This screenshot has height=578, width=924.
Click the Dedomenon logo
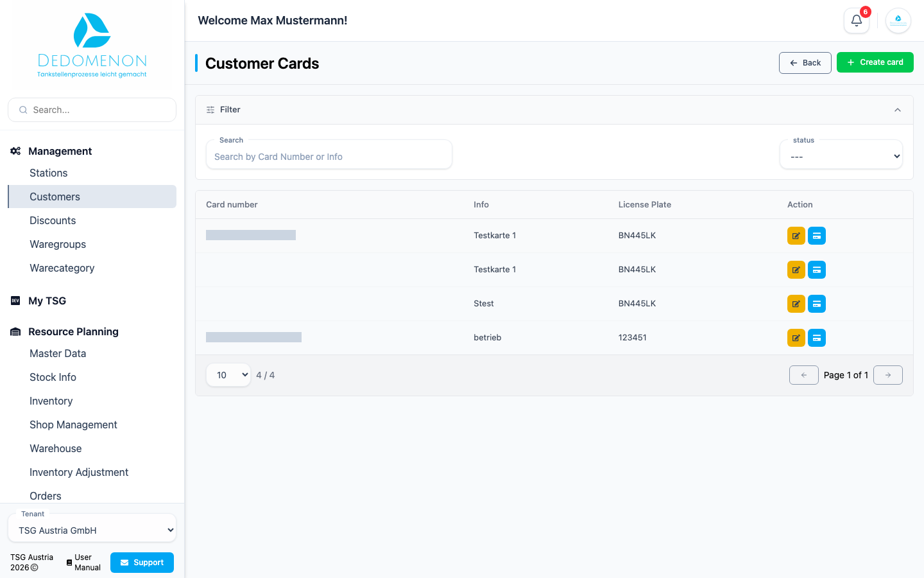[92, 45]
